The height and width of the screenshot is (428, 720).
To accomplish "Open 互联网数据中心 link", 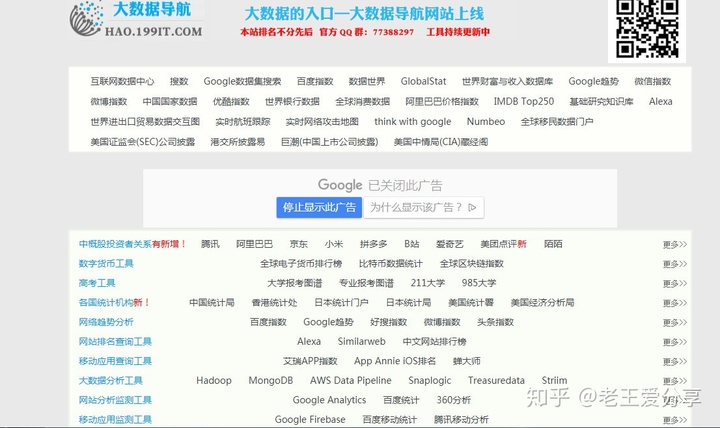I will [x=122, y=81].
